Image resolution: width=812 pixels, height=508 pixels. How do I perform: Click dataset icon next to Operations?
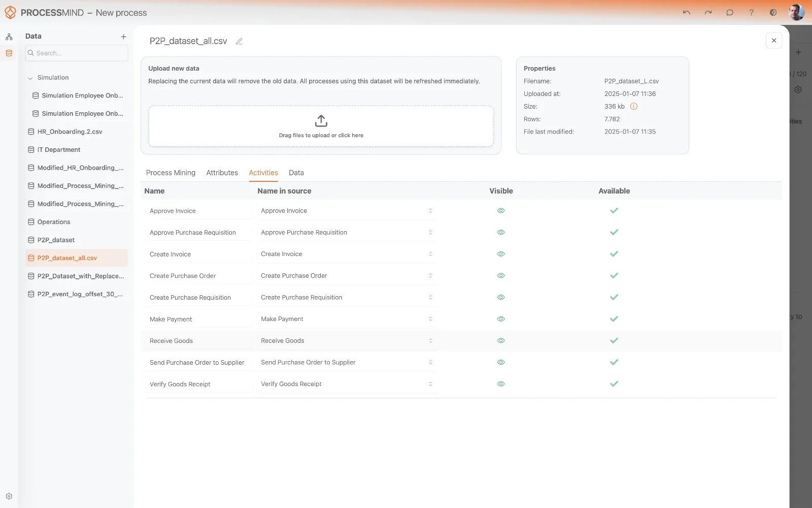coord(31,222)
